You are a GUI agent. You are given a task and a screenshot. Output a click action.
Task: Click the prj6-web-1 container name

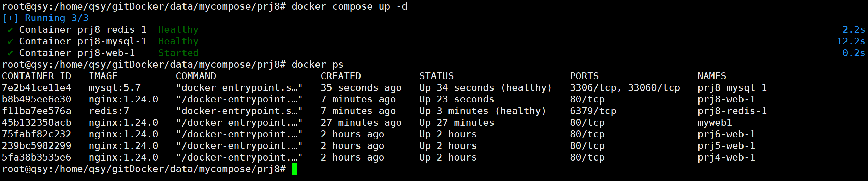coord(726,134)
